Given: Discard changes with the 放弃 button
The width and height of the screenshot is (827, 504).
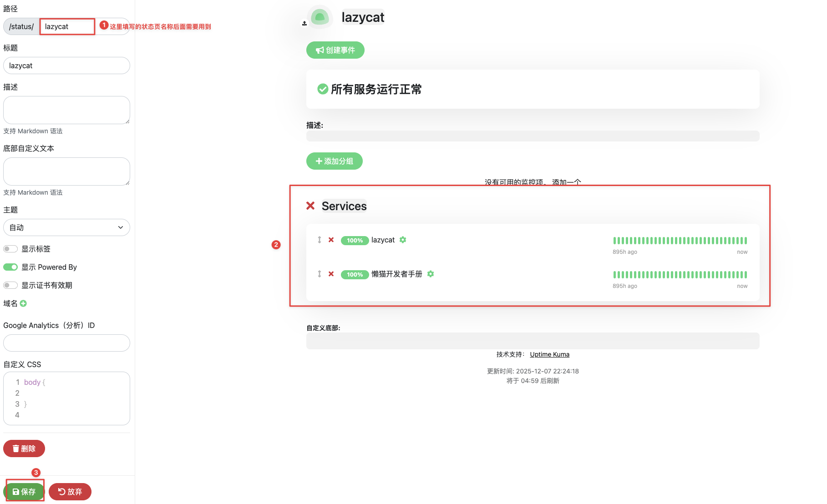Looking at the screenshot, I should (x=70, y=492).
